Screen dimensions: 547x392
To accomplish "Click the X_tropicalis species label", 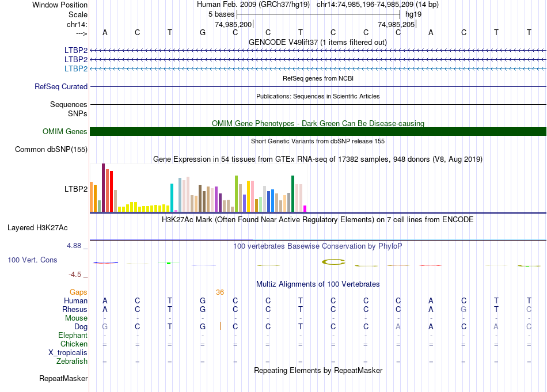I will point(68,353).
